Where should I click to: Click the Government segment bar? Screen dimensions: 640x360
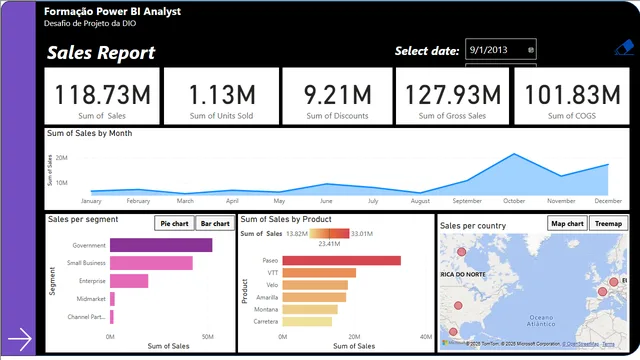pyautogui.click(x=161, y=245)
